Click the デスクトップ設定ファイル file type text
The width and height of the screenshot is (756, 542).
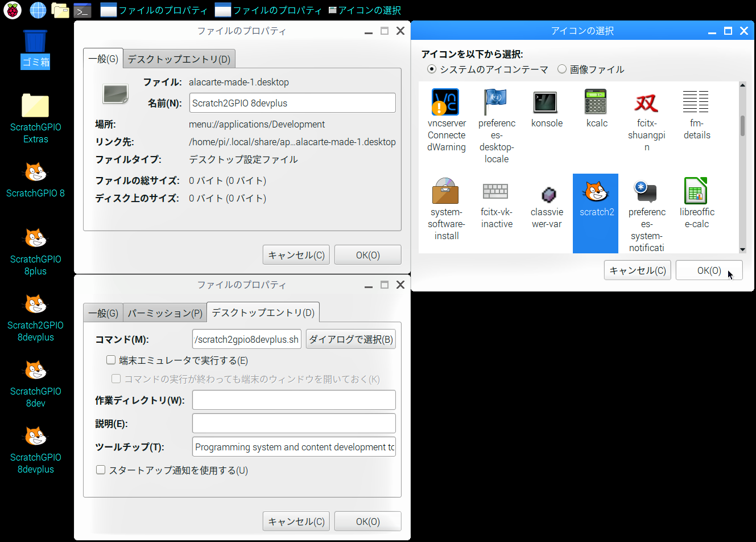click(x=243, y=159)
